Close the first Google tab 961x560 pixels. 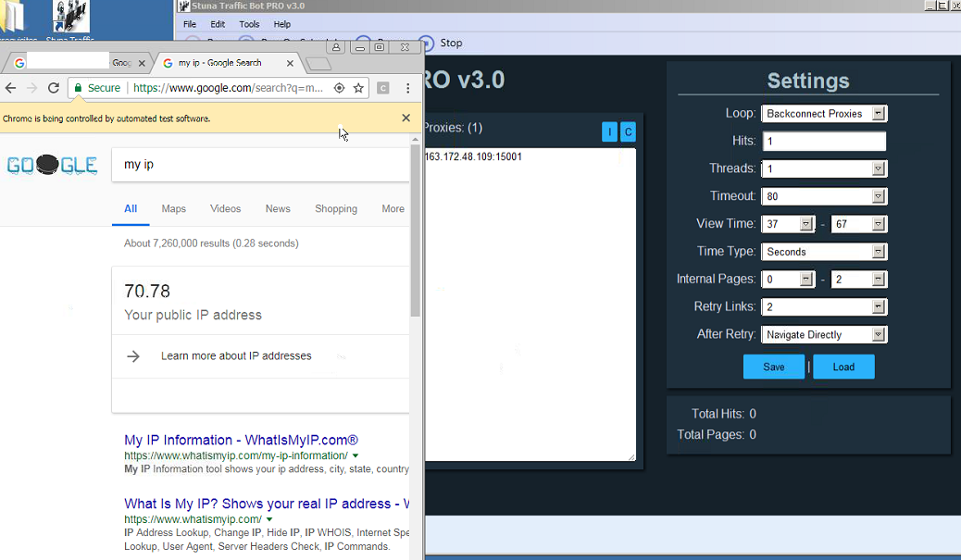(142, 63)
